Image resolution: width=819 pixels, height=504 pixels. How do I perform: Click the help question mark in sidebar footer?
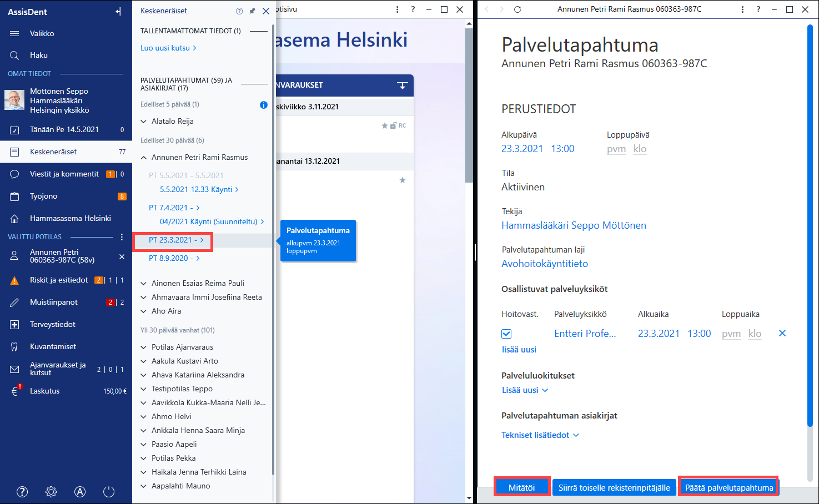pyautogui.click(x=22, y=492)
